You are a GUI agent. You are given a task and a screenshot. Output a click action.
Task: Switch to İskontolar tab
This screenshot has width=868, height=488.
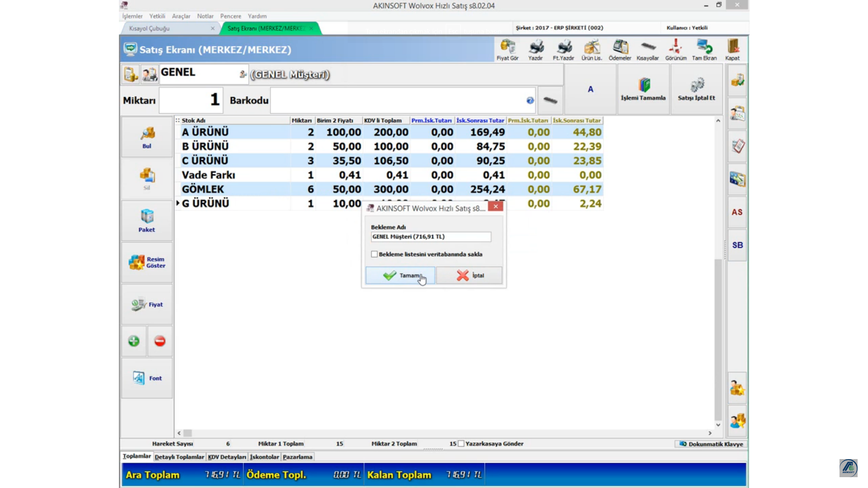(264, 457)
